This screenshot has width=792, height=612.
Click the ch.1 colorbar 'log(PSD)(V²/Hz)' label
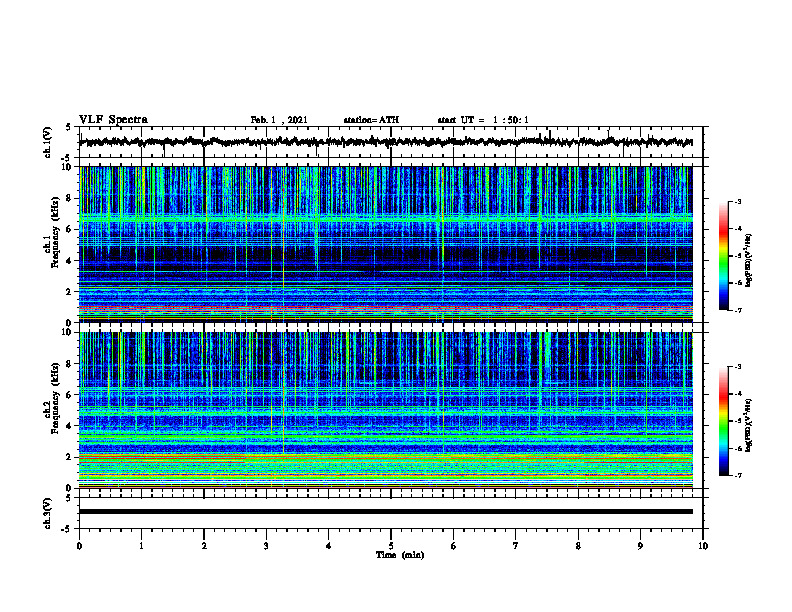click(749, 260)
